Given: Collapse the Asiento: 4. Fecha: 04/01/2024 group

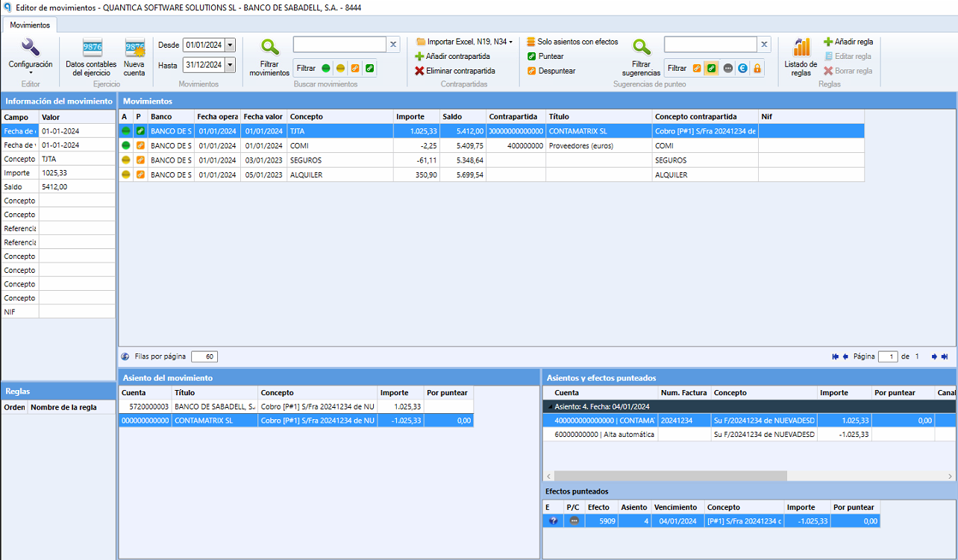Looking at the screenshot, I should point(550,406).
